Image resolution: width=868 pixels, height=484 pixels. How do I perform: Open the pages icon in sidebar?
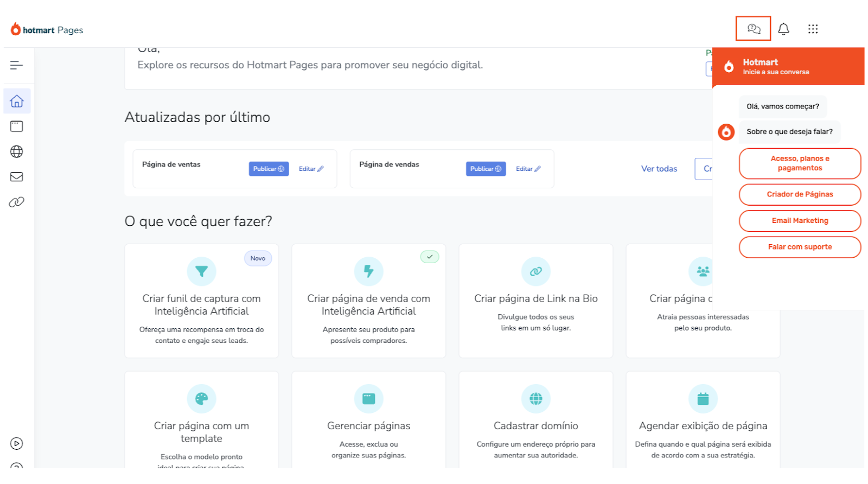pos(17,126)
